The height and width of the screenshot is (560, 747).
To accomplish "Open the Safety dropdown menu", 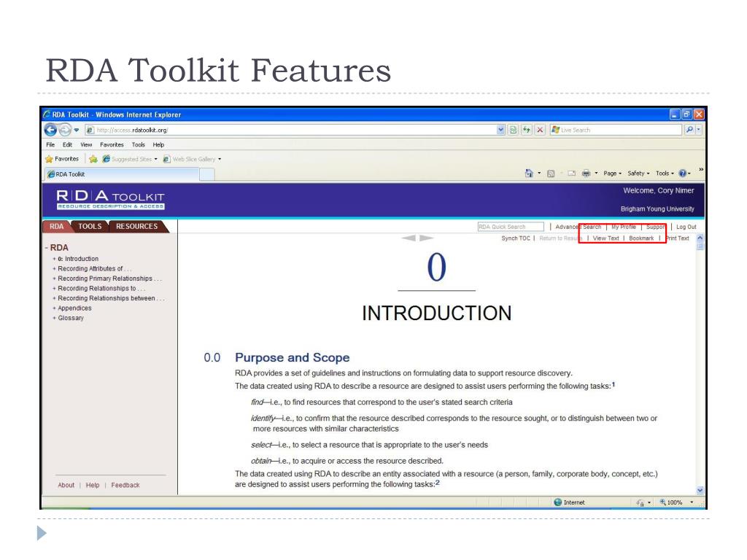I will [638, 174].
